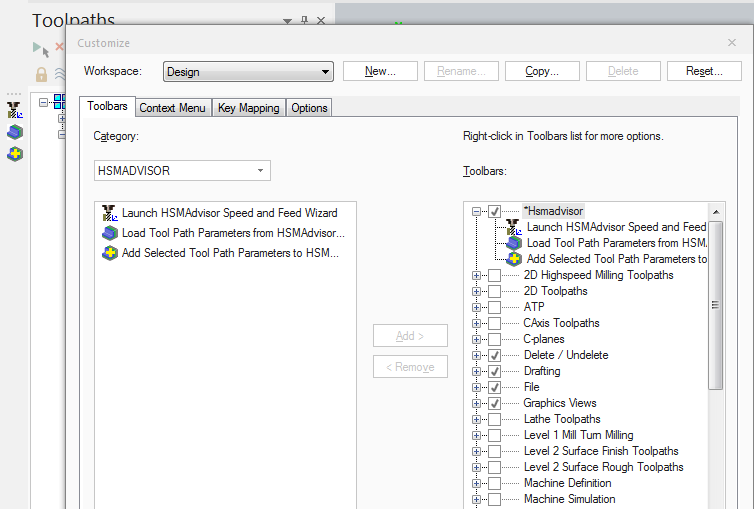Image resolution: width=754 pixels, height=509 pixels.
Task: Select Launch HSMAdvisor Speed and Feed in toolbars tree
Action: (606, 227)
